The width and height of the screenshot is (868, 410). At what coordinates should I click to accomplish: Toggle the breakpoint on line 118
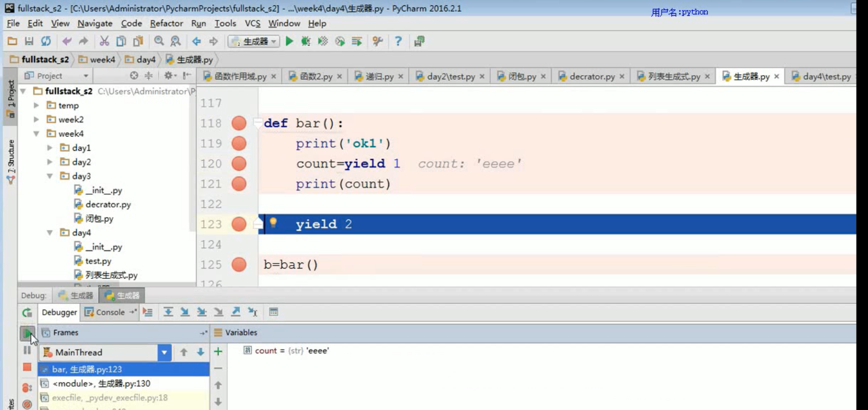(239, 123)
